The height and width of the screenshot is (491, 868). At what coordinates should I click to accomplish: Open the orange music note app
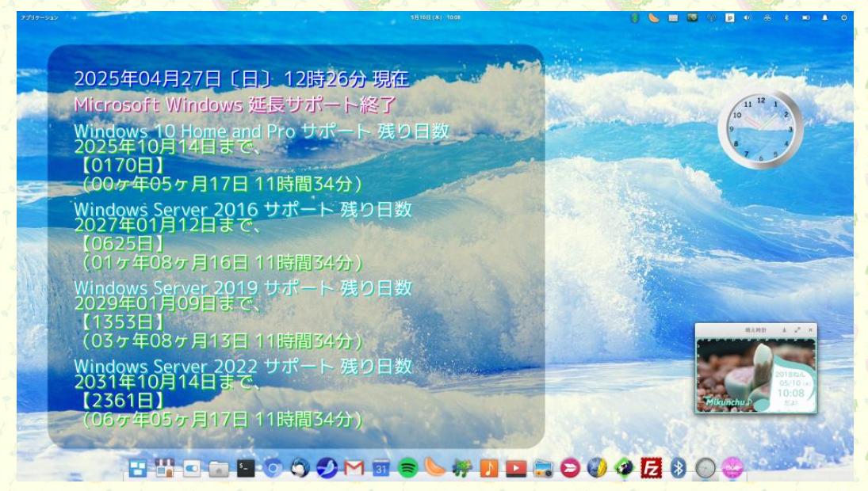pos(489,468)
